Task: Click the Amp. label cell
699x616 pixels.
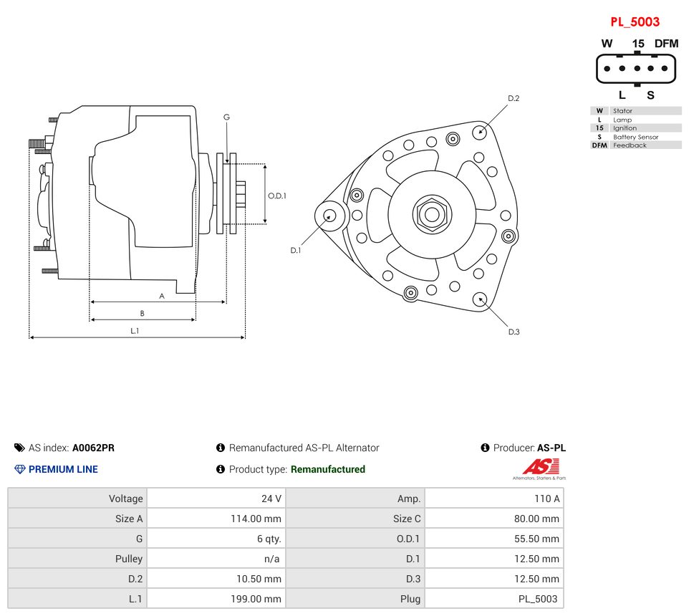Action: coord(355,499)
